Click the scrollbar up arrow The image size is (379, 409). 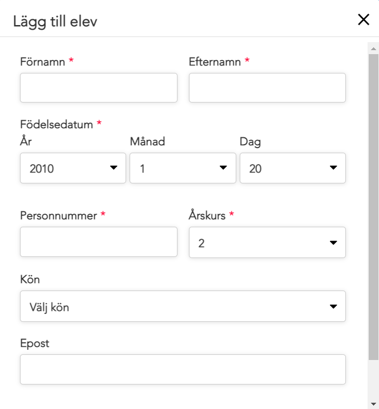(373, 49)
